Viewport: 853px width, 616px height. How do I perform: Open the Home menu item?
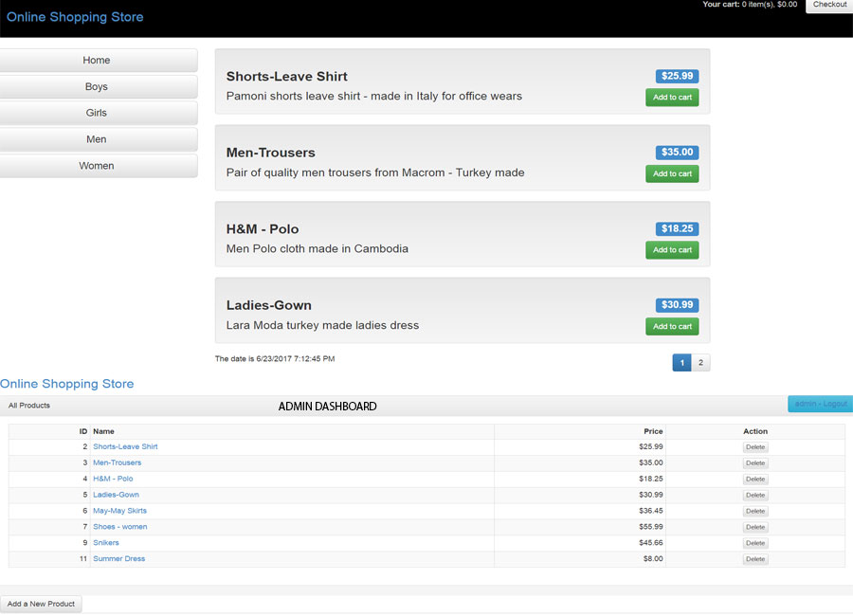97,61
